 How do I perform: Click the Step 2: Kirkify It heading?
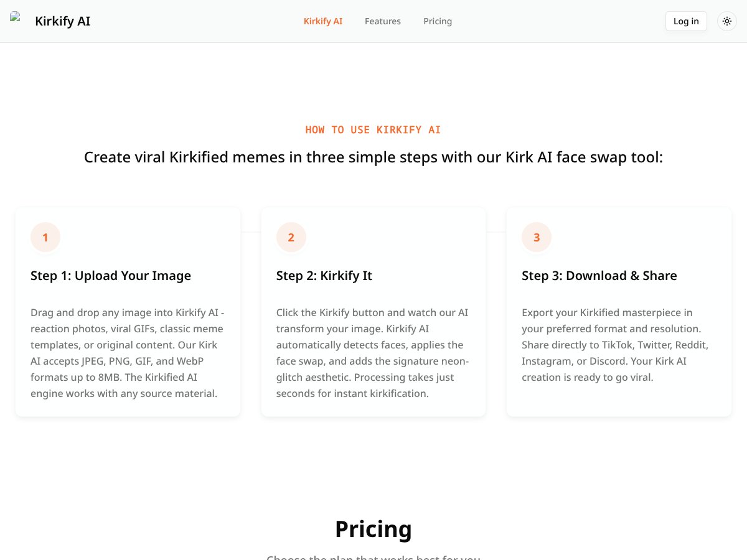[x=324, y=275]
